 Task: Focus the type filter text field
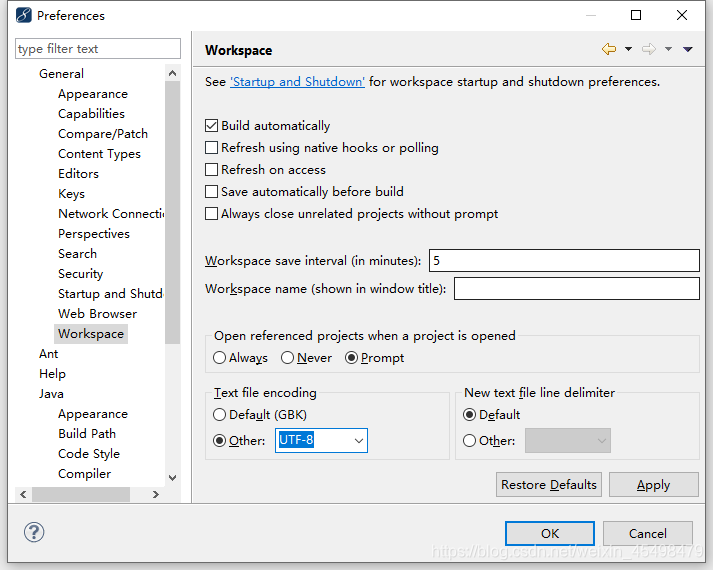pos(98,49)
